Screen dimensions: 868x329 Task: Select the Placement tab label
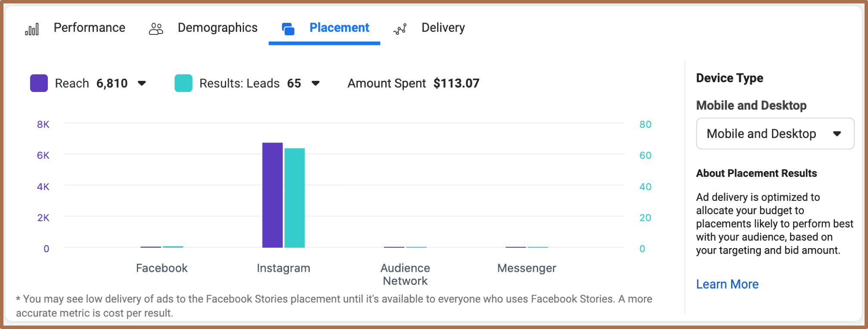[x=339, y=28]
